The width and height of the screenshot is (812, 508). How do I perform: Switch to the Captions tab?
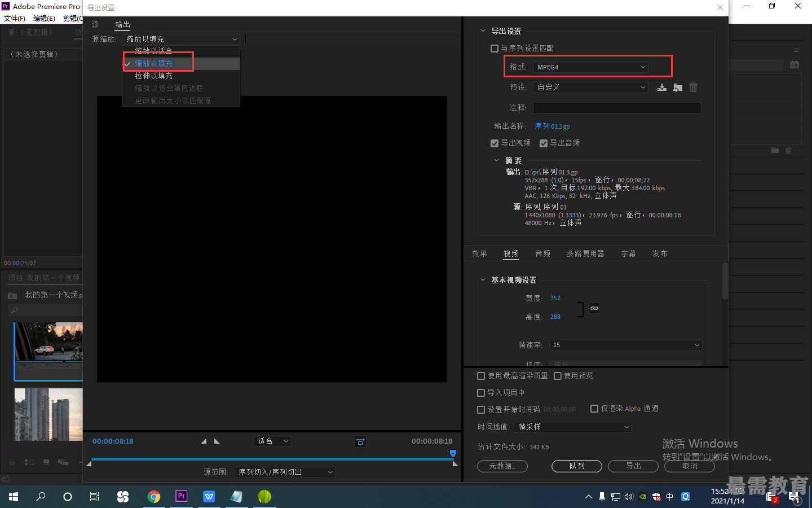point(628,254)
